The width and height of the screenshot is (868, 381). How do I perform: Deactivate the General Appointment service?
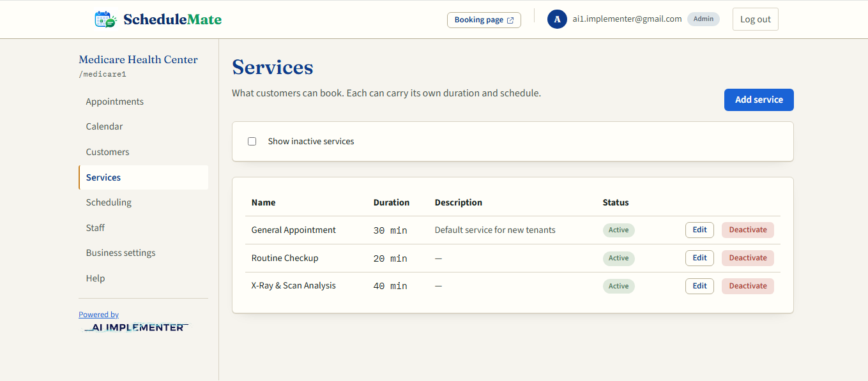click(x=748, y=230)
